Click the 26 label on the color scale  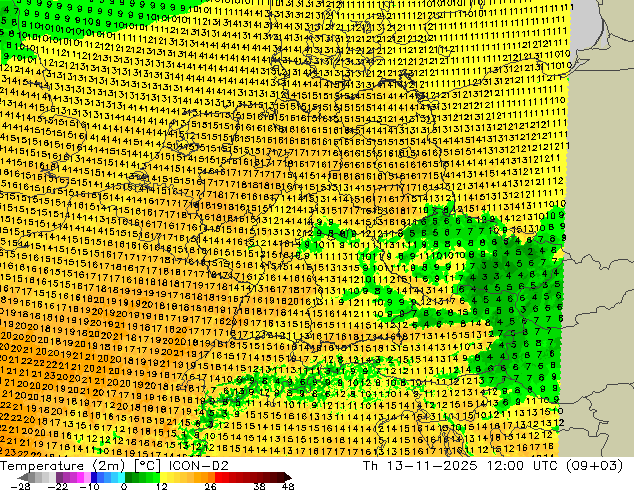210,486
